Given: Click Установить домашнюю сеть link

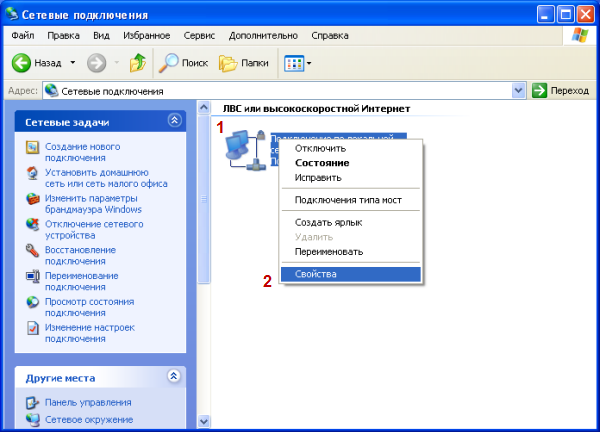Looking at the screenshot, I should (x=106, y=178).
